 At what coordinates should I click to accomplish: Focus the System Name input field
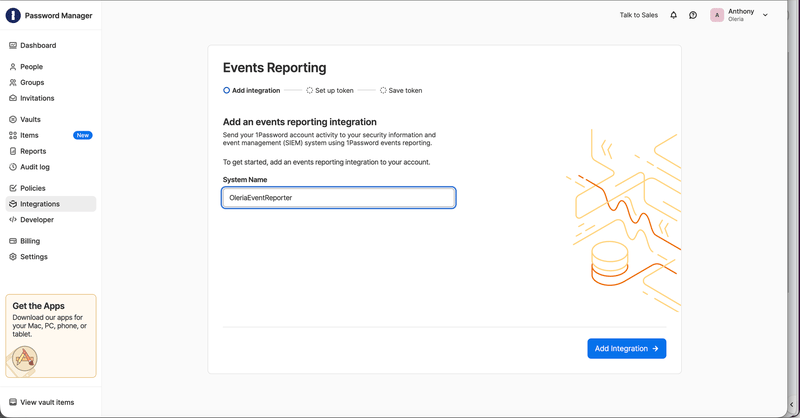pyautogui.click(x=339, y=198)
